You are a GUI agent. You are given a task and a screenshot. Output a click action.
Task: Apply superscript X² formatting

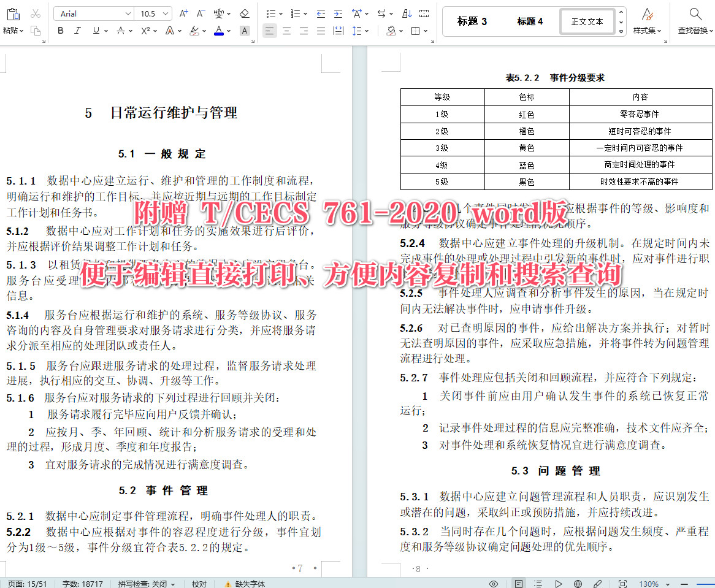(145, 31)
